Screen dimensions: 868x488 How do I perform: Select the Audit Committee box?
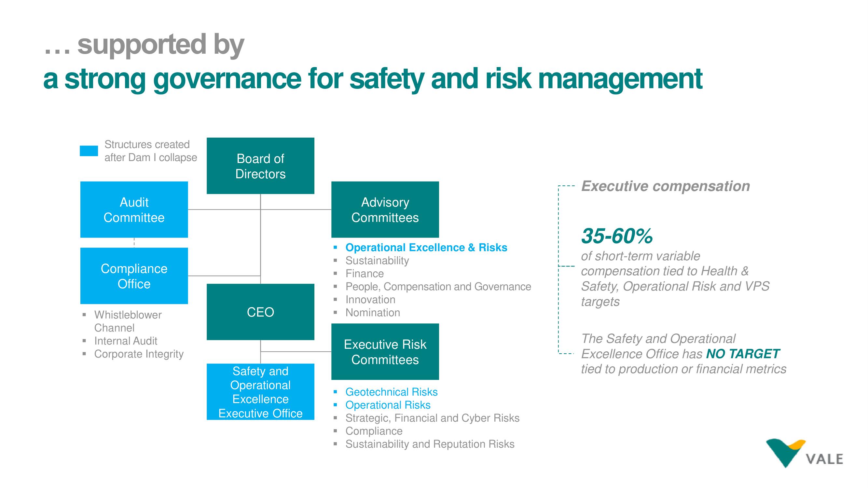click(134, 210)
